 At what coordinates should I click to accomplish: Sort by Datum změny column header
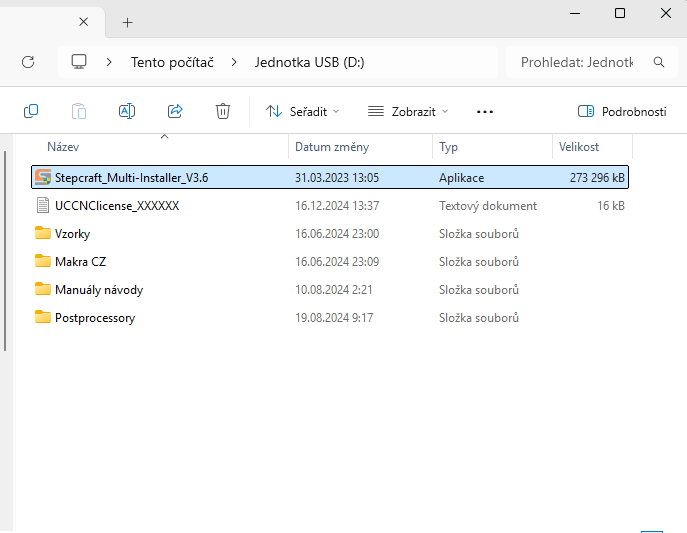point(332,147)
